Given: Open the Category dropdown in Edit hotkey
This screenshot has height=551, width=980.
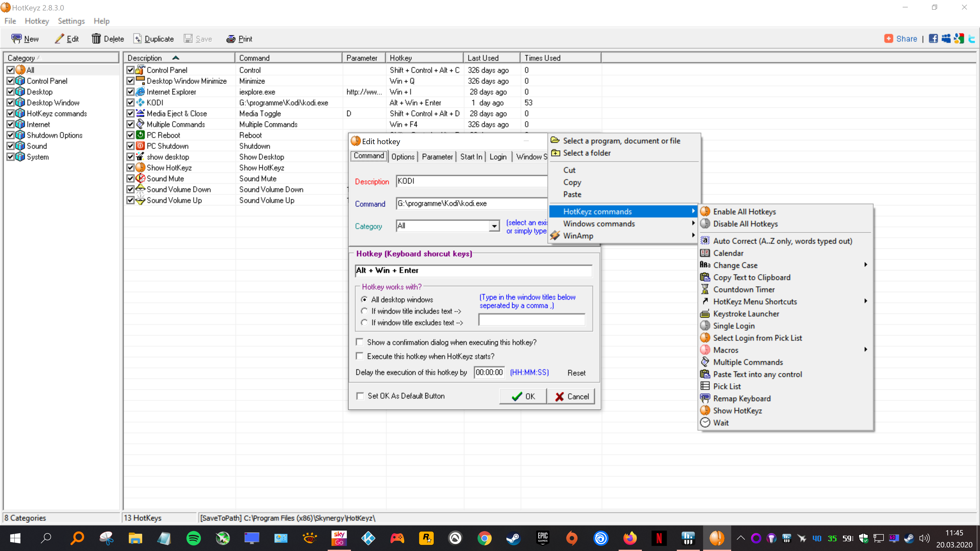Looking at the screenshot, I should [494, 226].
